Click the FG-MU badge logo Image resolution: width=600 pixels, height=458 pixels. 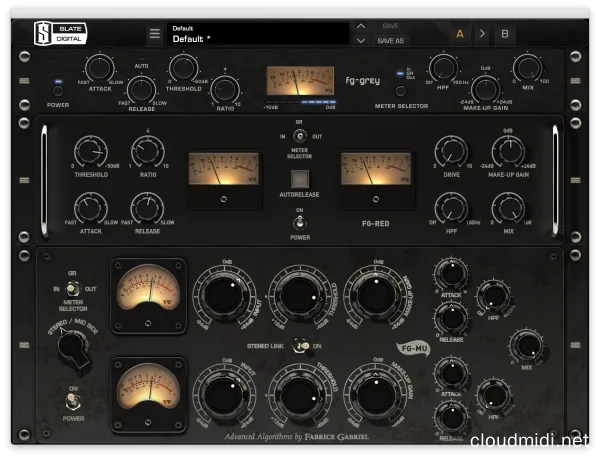tap(414, 349)
